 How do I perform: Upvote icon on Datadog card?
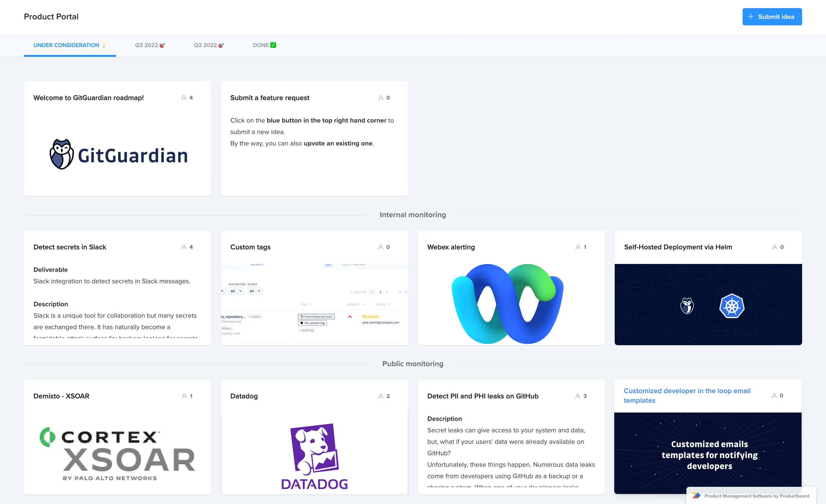[x=380, y=396]
